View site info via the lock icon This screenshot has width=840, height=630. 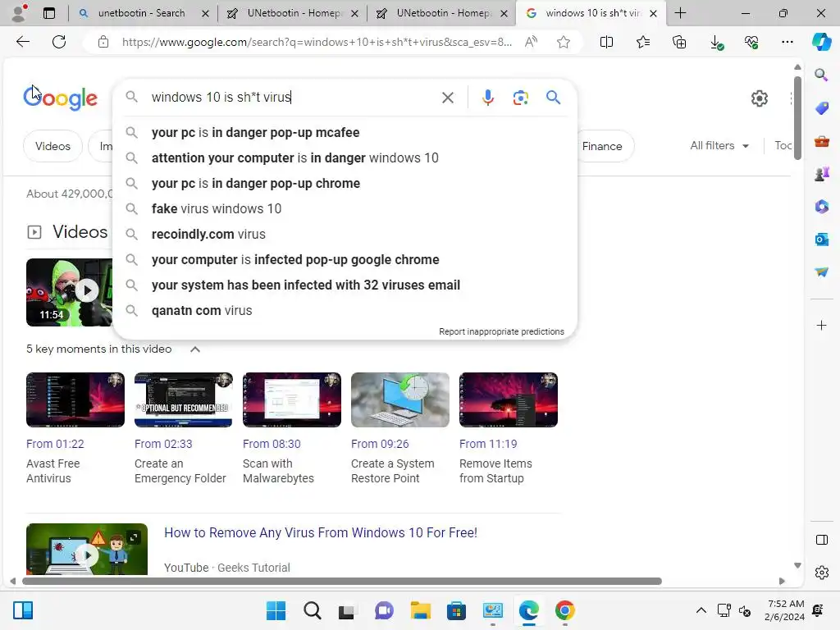pos(103,42)
